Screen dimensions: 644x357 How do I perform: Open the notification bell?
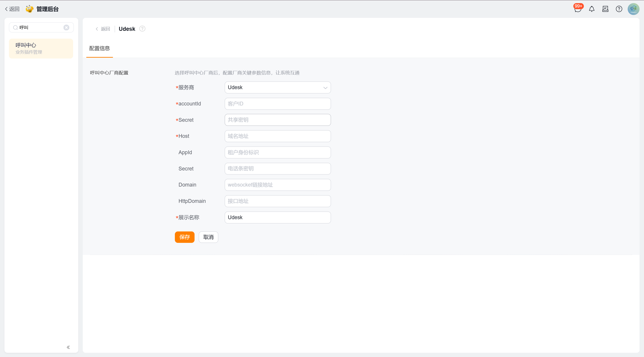(592, 9)
